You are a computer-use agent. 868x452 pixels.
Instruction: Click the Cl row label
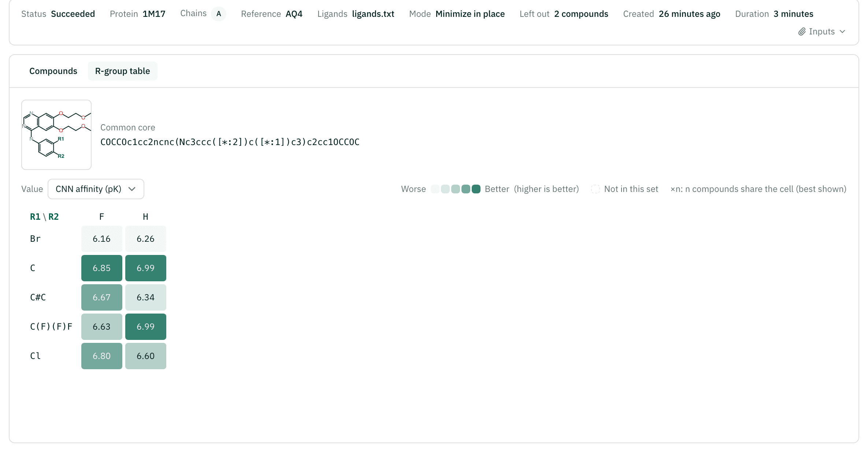coord(35,356)
